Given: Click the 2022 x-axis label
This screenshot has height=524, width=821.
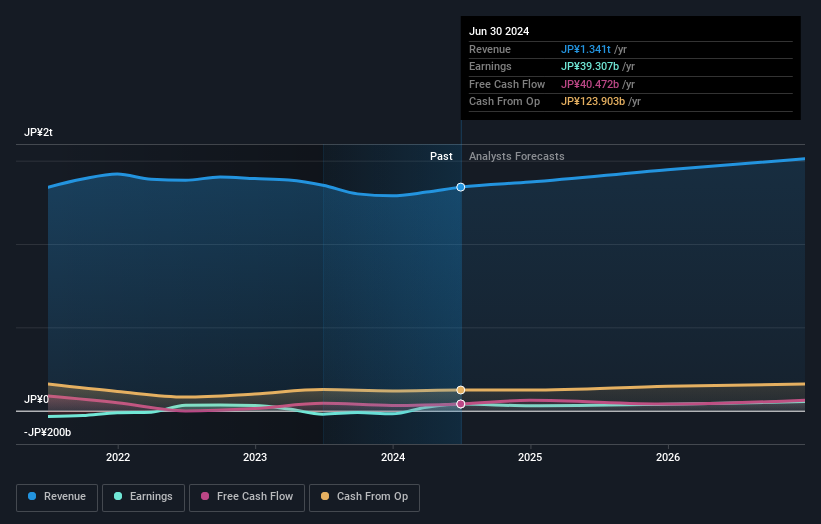Looking at the screenshot, I should point(118,457).
